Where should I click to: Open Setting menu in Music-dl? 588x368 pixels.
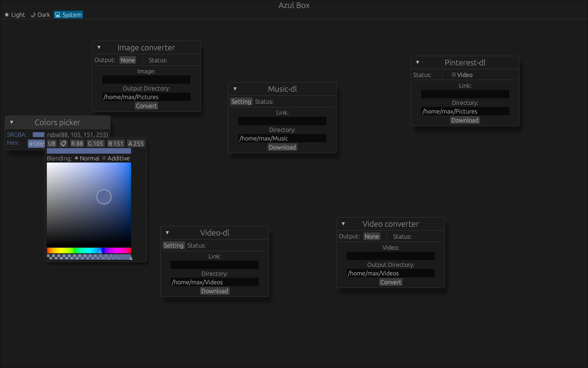(241, 102)
